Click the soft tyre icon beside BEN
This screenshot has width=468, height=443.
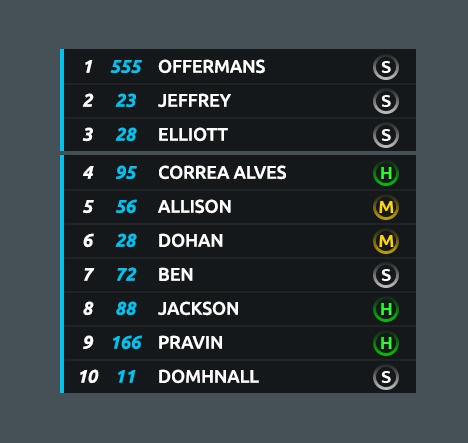click(x=386, y=275)
